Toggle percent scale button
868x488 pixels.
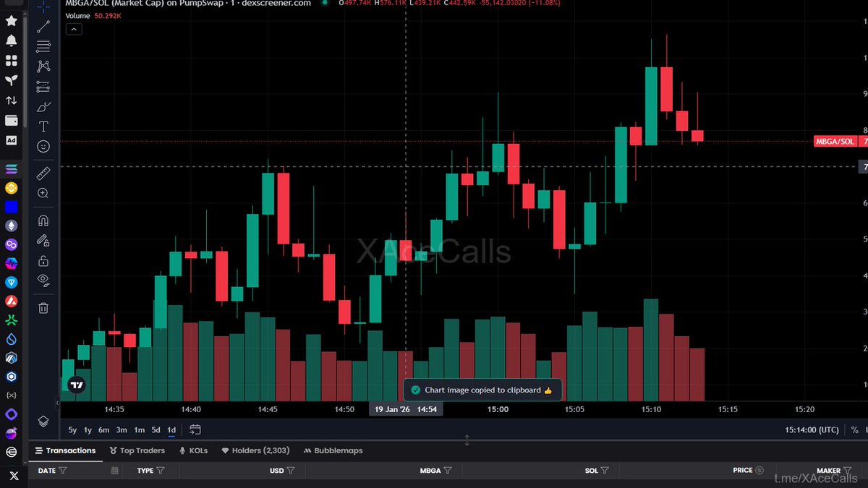pyautogui.click(x=854, y=429)
